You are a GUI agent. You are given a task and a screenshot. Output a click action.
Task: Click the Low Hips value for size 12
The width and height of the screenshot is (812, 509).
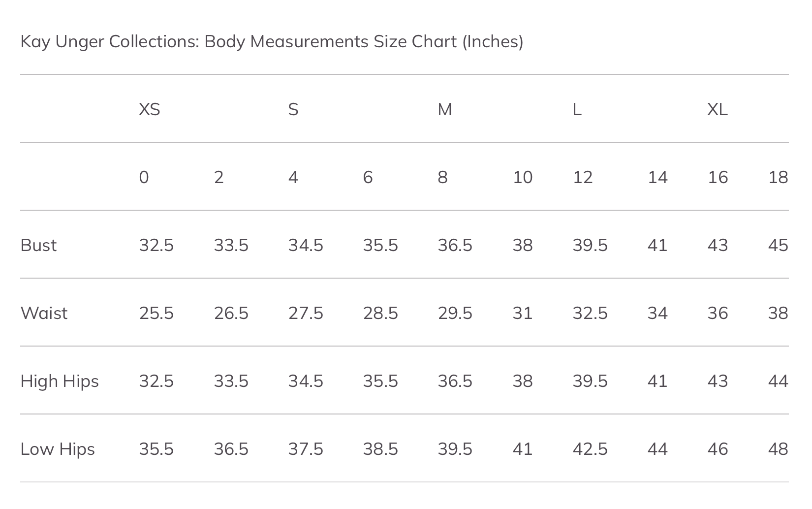coord(590,449)
